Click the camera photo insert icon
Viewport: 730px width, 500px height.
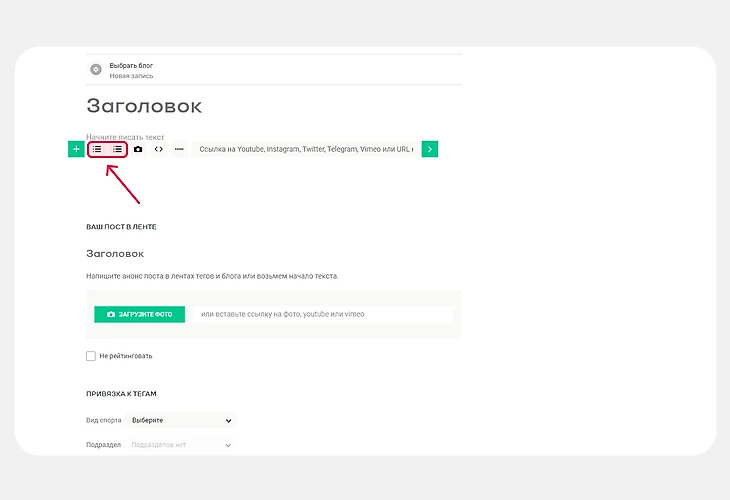(138, 149)
